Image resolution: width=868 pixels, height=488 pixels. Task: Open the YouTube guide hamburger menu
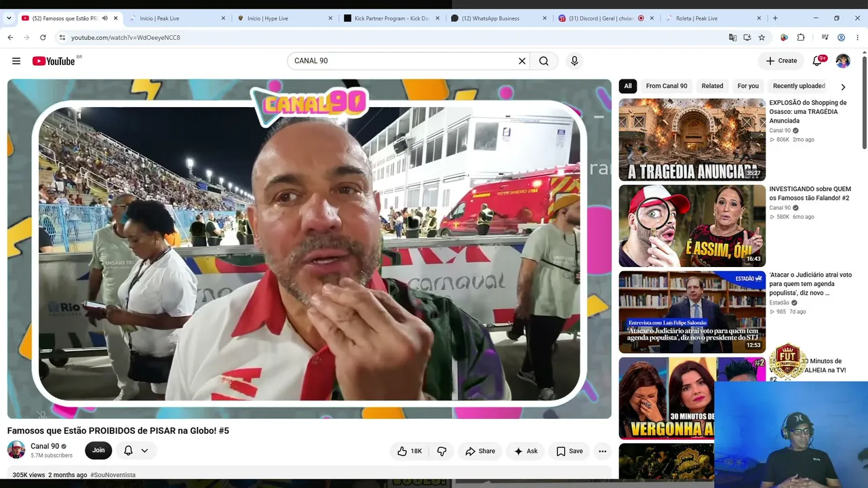pyautogui.click(x=16, y=61)
